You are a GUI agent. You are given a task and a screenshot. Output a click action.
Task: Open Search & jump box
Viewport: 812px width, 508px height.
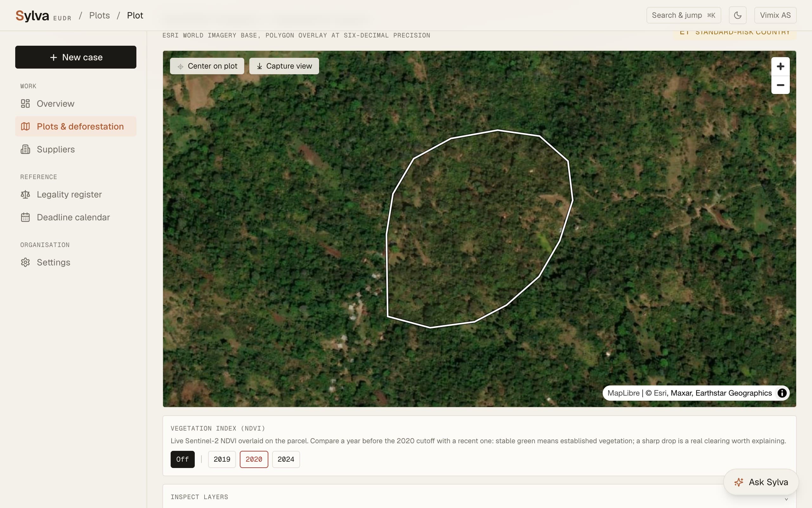click(x=684, y=16)
